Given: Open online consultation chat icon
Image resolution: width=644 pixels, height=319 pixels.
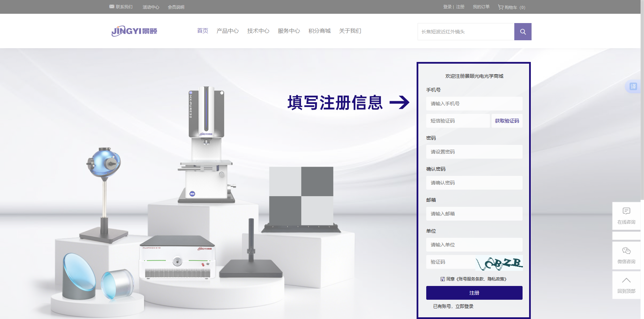Looking at the screenshot, I should 626,211.
